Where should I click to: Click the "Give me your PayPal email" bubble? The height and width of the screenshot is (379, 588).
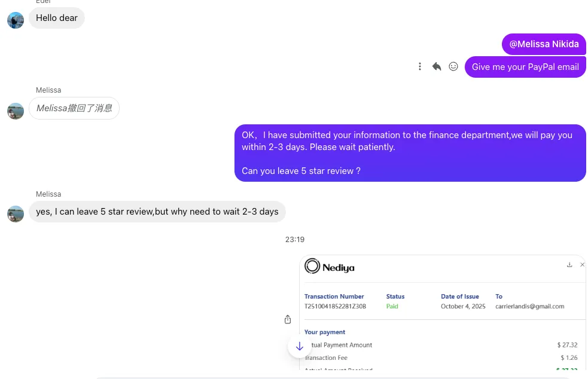pos(525,67)
